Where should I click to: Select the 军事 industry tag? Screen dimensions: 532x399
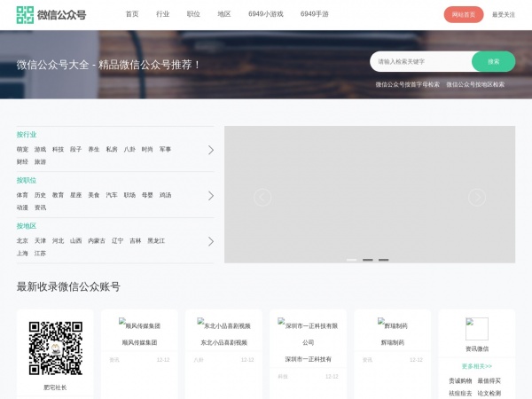pos(165,149)
